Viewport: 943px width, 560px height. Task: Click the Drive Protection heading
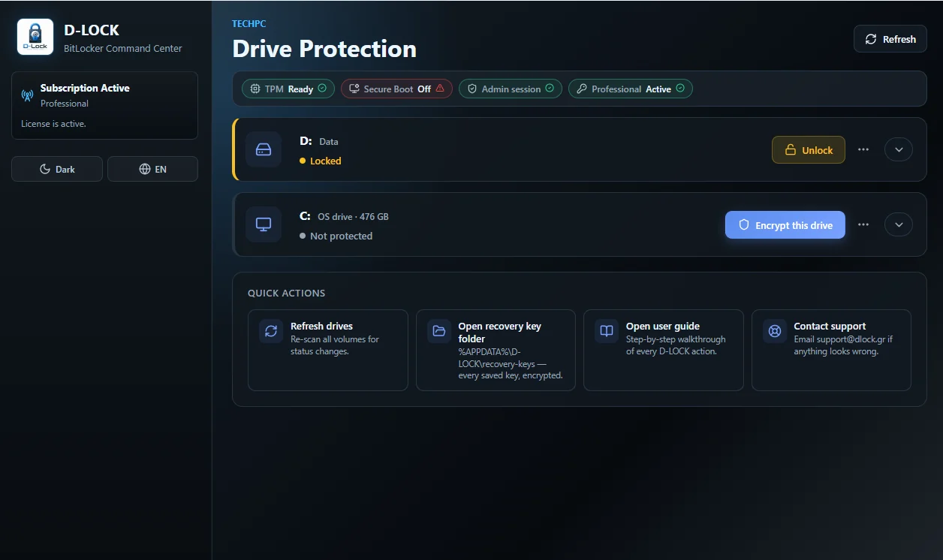(x=324, y=49)
